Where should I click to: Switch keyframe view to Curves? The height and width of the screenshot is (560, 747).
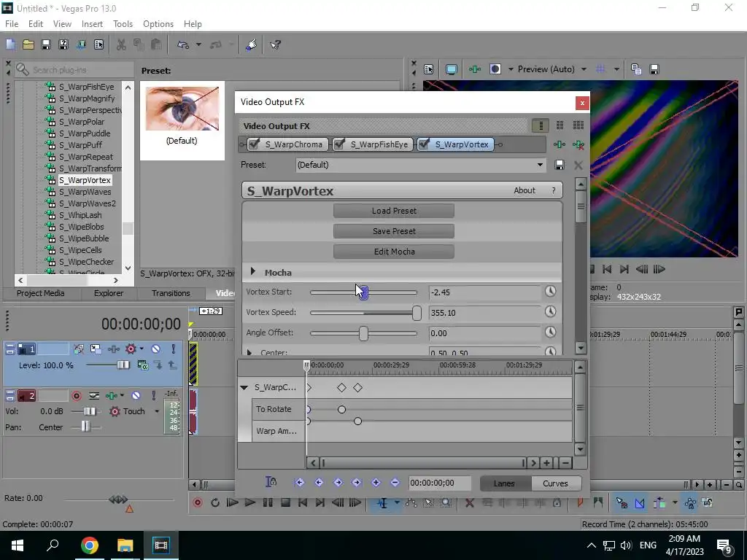click(x=555, y=483)
